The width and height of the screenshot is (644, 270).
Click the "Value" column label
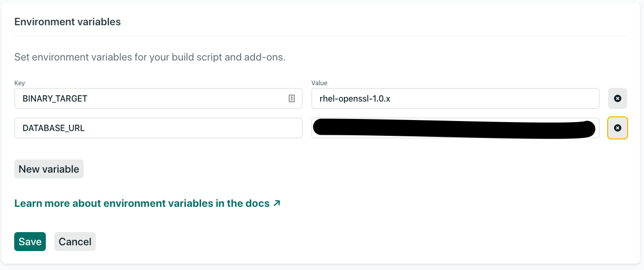[319, 83]
